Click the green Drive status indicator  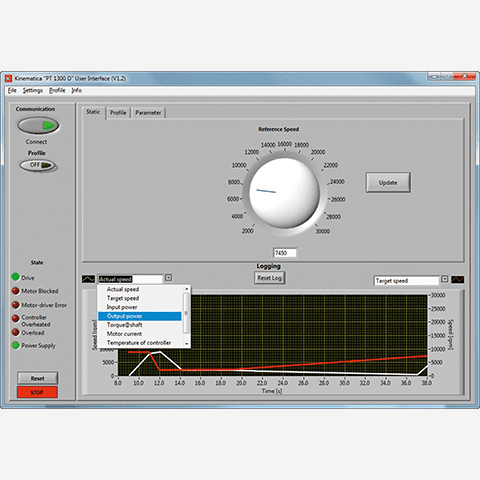pyautogui.click(x=15, y=277)
